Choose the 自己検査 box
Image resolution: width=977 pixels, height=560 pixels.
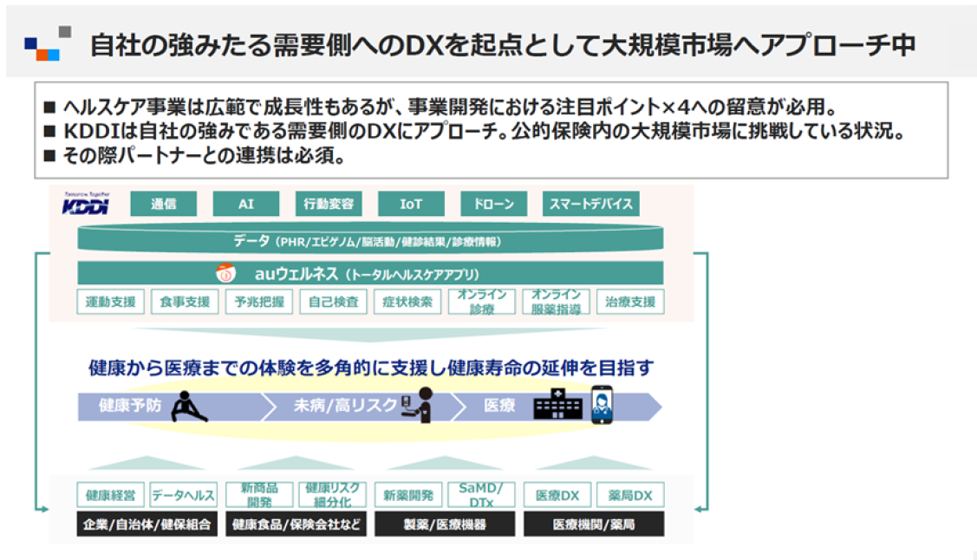point(334,302)
